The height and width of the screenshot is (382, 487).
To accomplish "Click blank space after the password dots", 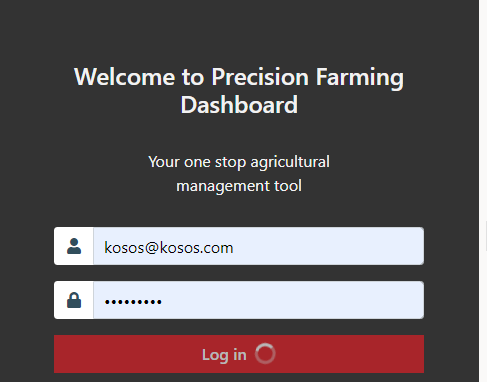I will point(293,300).
